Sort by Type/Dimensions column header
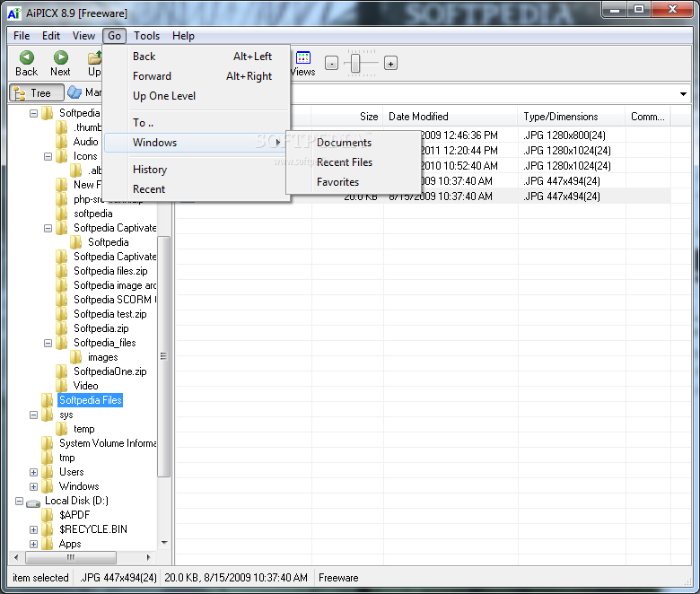The image size is (700, 594). click(571, 117)
